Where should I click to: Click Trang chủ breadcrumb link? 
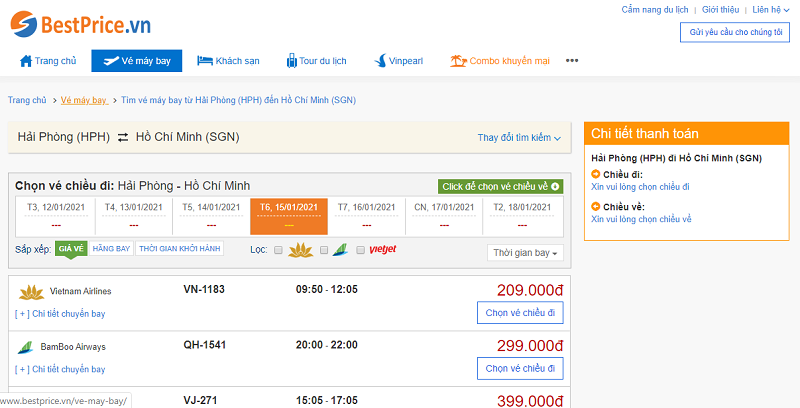pos(27,100)
